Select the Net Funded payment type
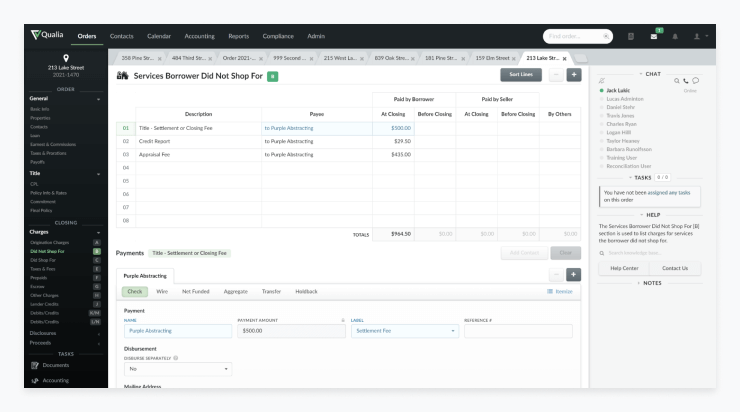 pos(195,291)
